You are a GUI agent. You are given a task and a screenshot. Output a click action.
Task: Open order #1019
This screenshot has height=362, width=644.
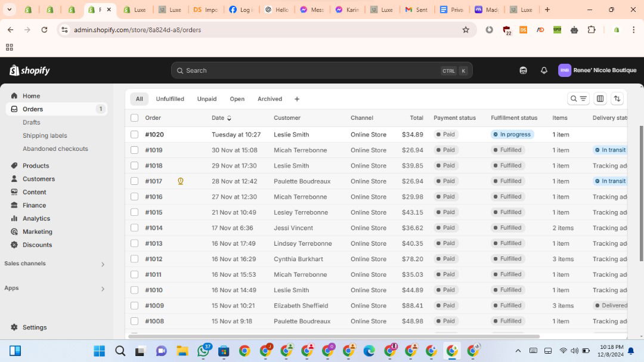154,150
